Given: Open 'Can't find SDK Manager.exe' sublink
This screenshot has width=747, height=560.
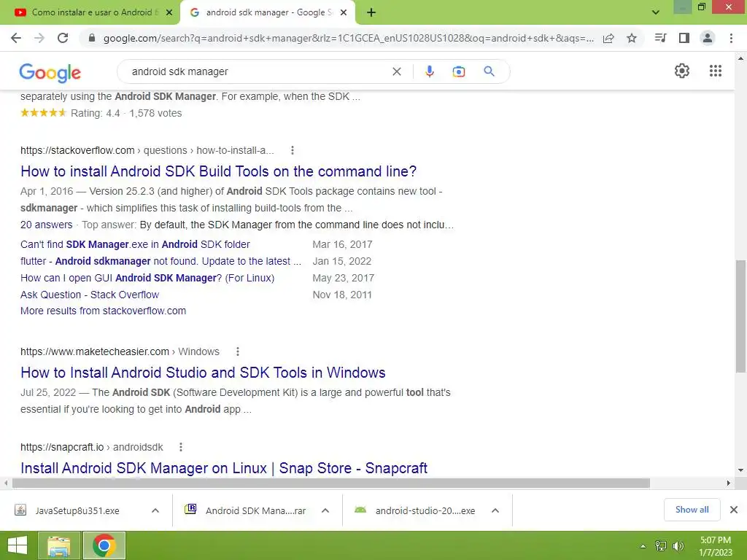Looking at the screenshot, I should click(135, 244).
